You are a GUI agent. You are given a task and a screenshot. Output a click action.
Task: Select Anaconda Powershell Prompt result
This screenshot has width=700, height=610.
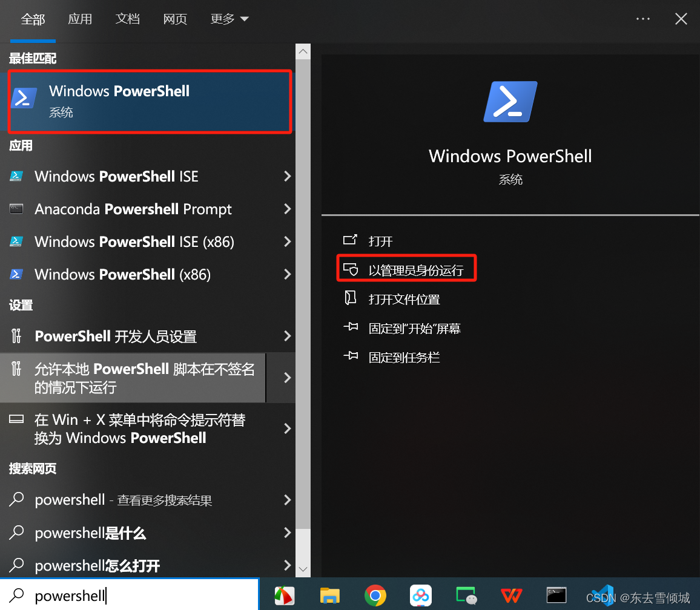[x=147, y=209]
